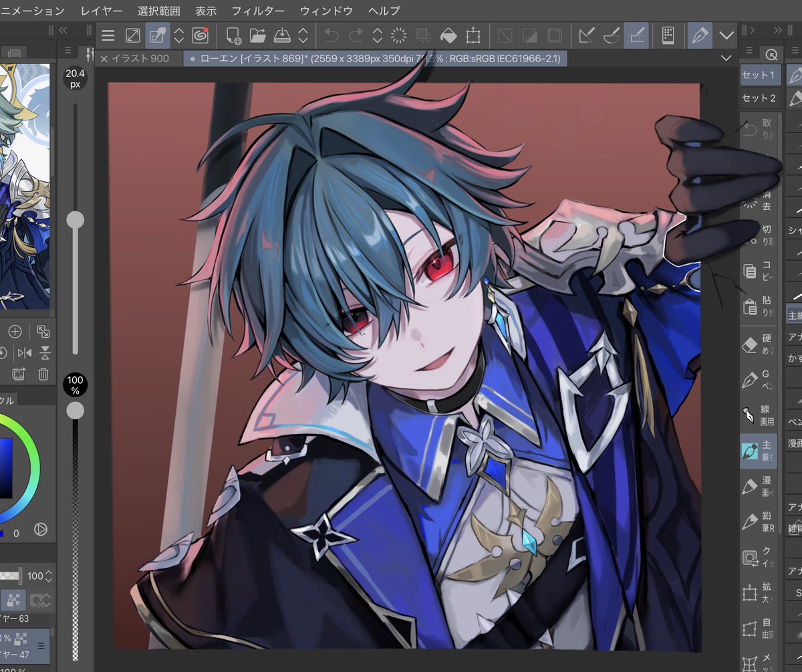Save the illustration with save icon

[x=282, y=35]
